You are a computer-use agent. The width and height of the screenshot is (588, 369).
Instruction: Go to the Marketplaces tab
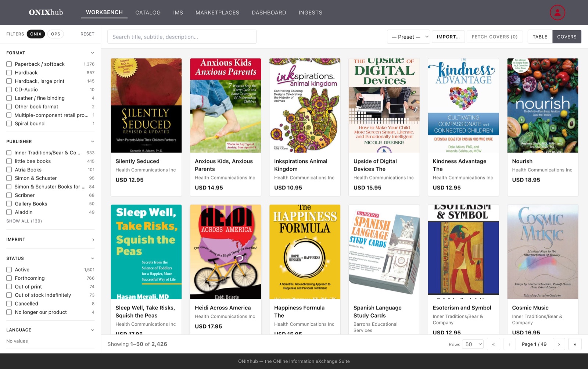[x=217, y=12]
